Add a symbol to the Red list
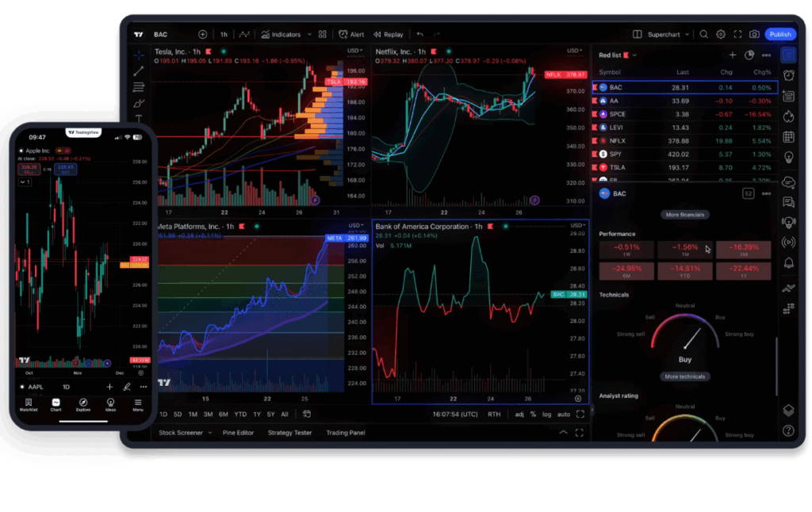The image size is (812, 512). tap(732, 55)
